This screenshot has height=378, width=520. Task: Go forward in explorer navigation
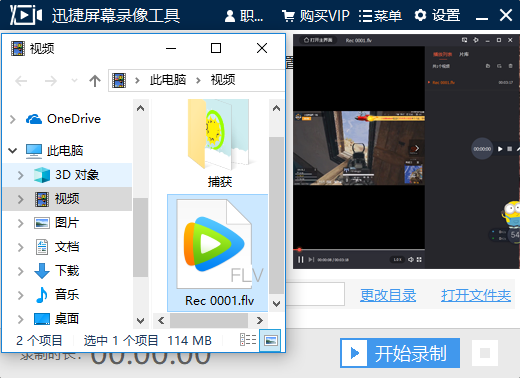(x=51, y=81)
